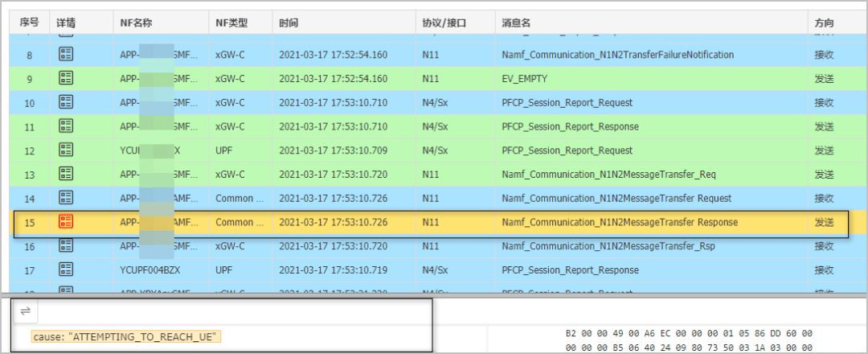Click timestamp 17:52:54.160 in row 8

click(334, 55)
